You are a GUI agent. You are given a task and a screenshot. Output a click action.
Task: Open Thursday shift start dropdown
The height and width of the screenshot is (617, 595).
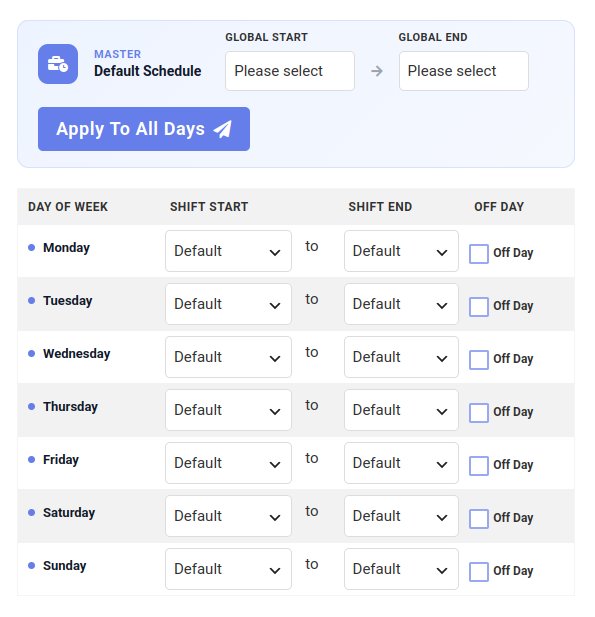pos(228,410)
